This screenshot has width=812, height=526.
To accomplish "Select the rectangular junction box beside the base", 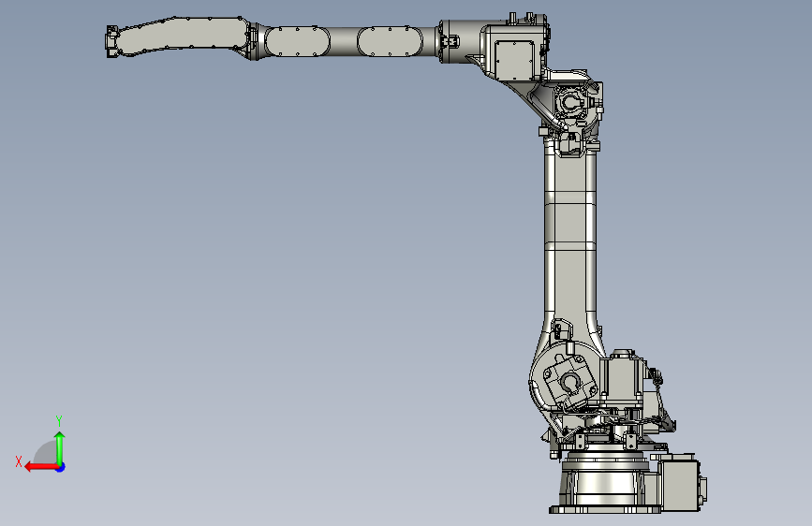I will [x=681, y=484].
